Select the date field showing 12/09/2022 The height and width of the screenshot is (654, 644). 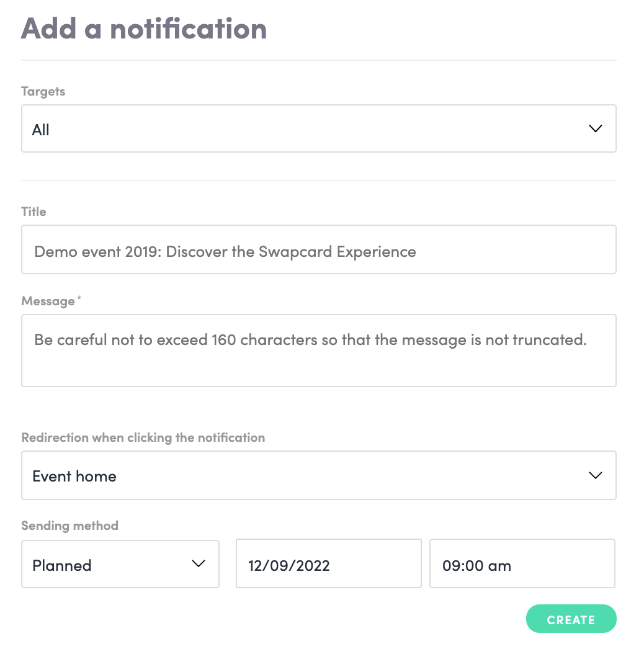[x=328, y=564]
